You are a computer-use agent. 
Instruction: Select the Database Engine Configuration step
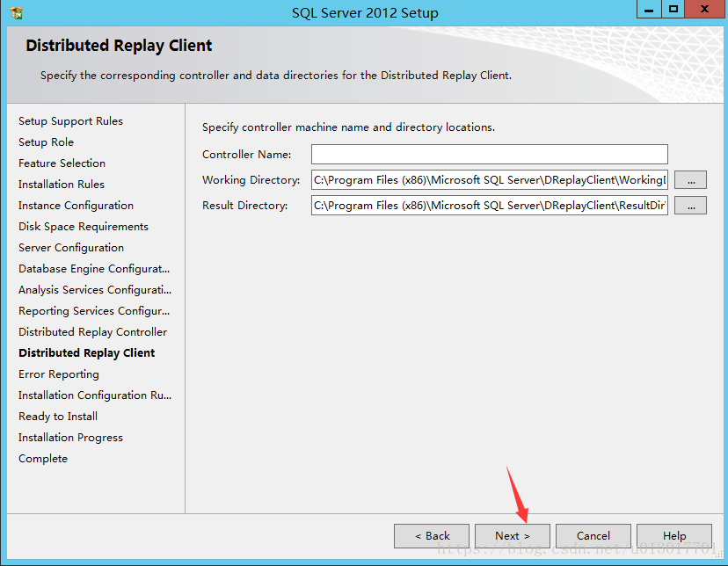(x=94, y=269)
